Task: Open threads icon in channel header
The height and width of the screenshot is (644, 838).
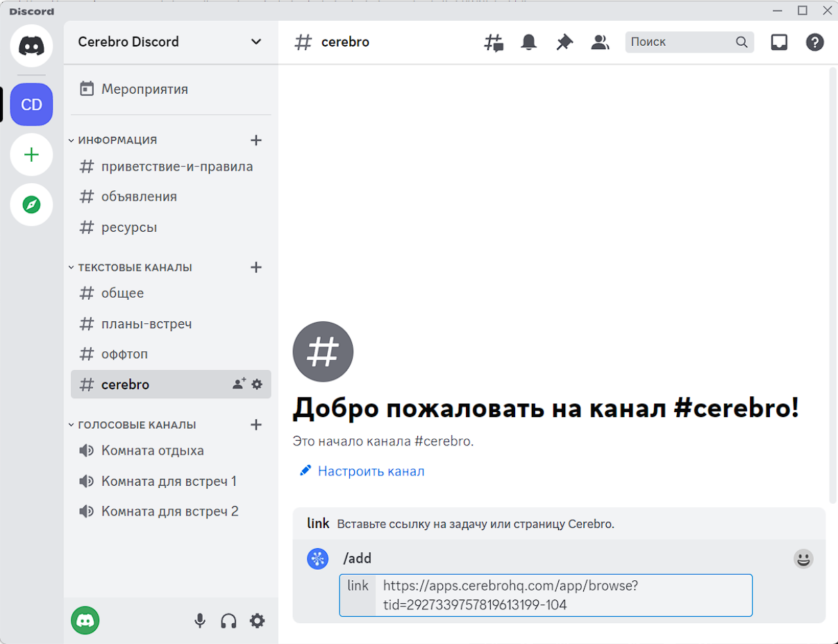Action: 494,42
